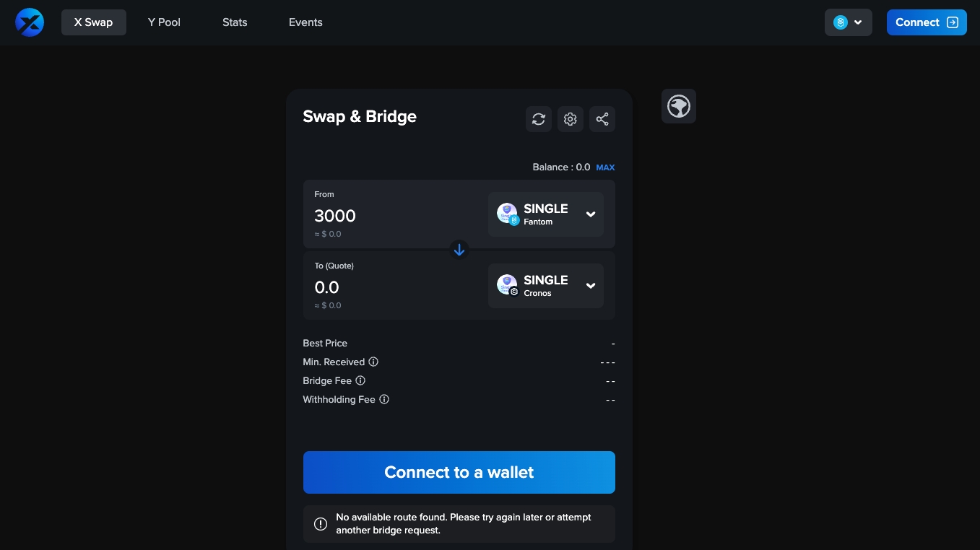Screen dimensions: 980x550
Task: Click MAX to use full balance
Action: 605,167
